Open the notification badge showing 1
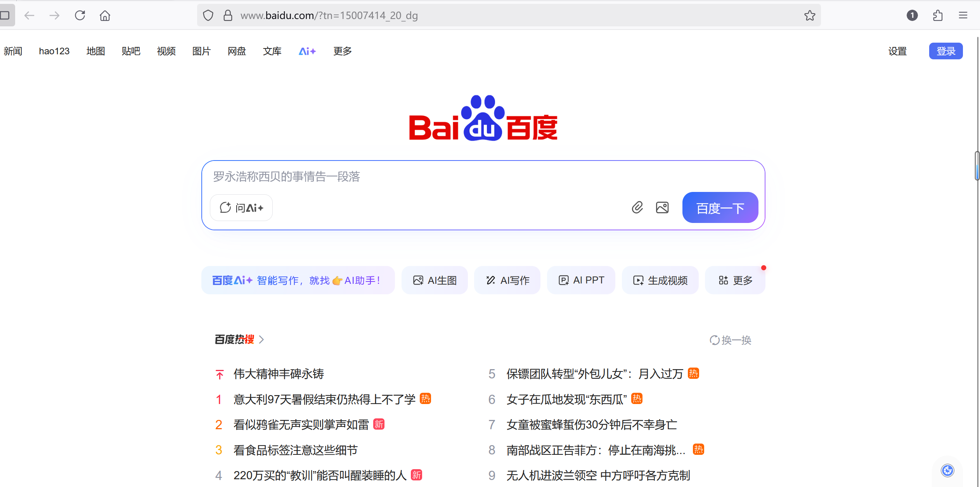This screenshot has height=487, width=980. pyautogui.click(x=912, y=16)
